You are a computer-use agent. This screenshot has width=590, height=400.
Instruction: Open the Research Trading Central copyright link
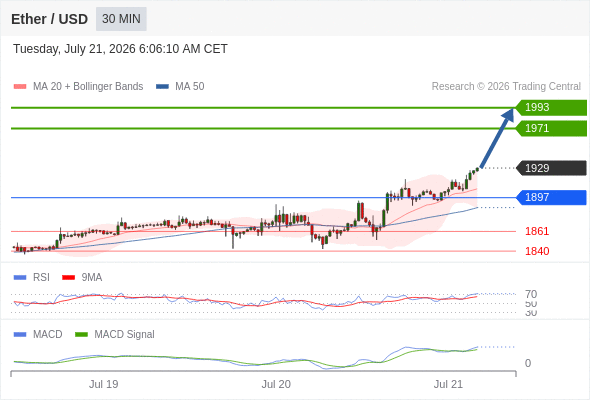tap(506, 87)
